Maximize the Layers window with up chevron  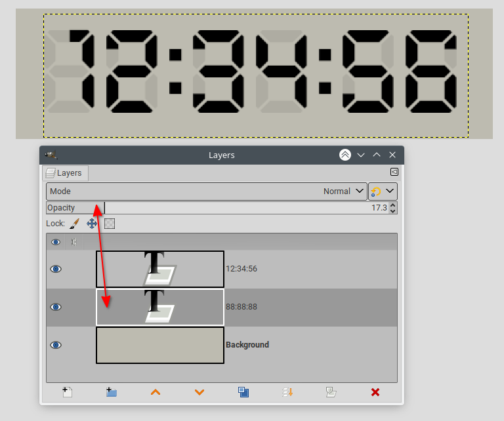coord(377,155)
